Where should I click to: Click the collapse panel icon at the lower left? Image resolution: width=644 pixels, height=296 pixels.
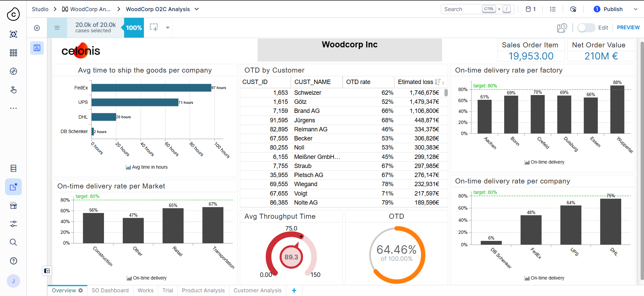click(x=47, y=271)
